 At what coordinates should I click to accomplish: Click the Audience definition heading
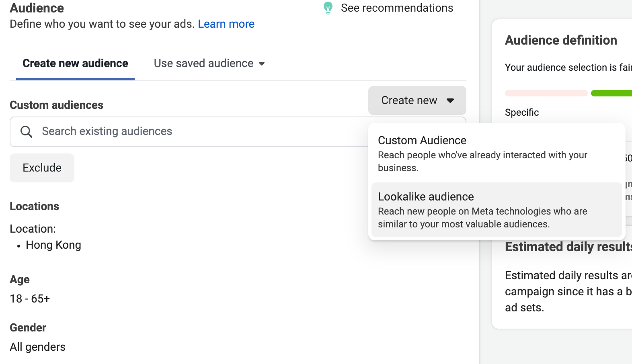pos(561,40)
